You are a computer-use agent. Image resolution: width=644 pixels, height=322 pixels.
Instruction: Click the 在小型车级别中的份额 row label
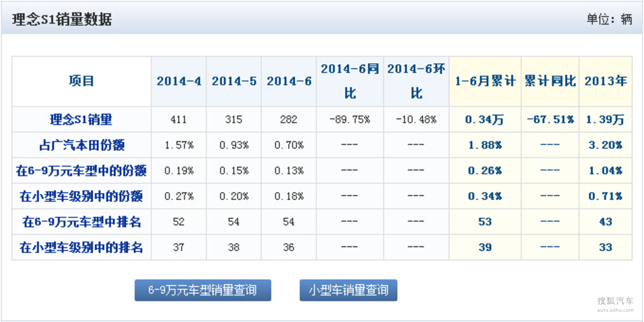[x=82, y=196]
